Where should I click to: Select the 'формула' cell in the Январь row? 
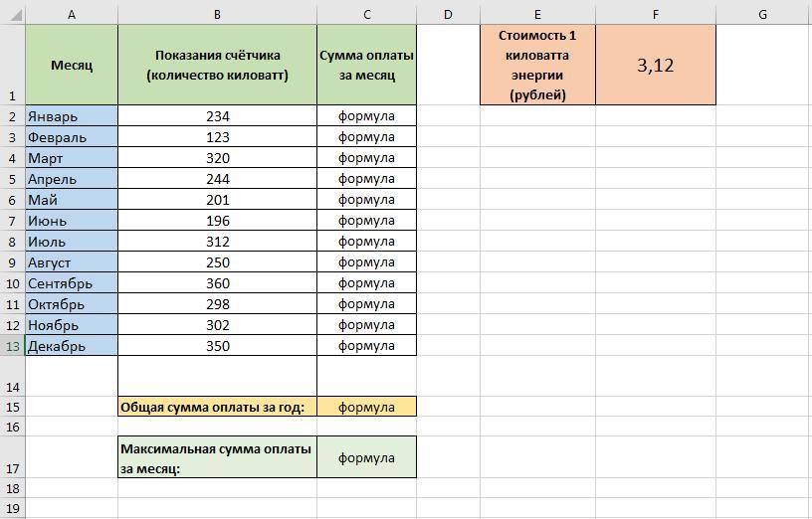tap(366, 116)
